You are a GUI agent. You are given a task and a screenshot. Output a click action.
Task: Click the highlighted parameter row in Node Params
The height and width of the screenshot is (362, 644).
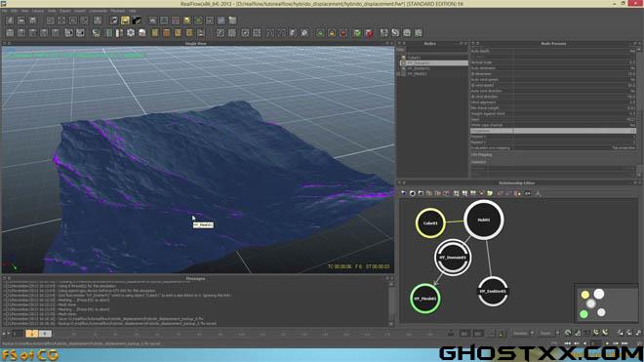pyautogui.click(x=553, y=131)
